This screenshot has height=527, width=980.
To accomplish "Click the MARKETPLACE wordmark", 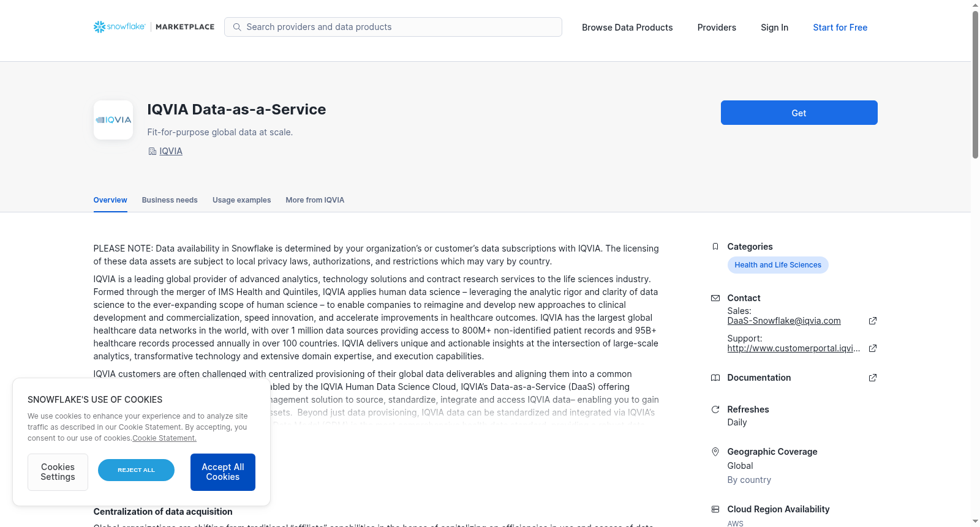I will 185,27.
